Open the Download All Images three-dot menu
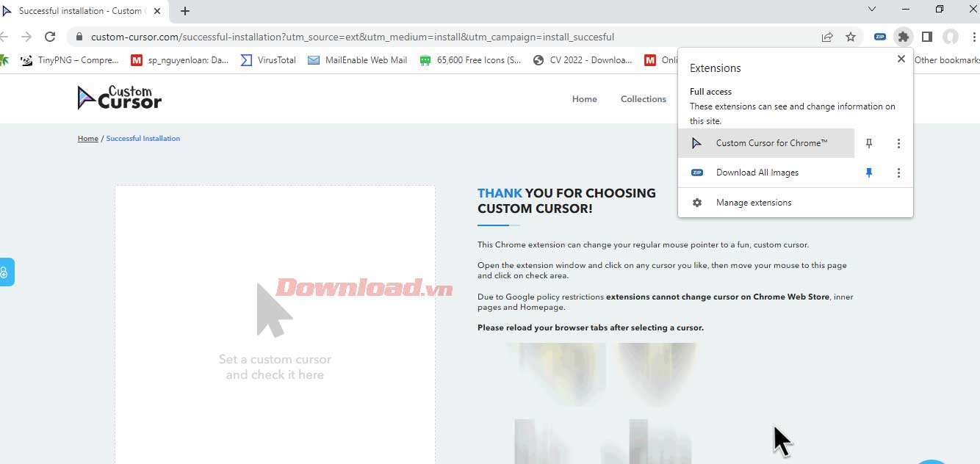 tap(898, 172)
